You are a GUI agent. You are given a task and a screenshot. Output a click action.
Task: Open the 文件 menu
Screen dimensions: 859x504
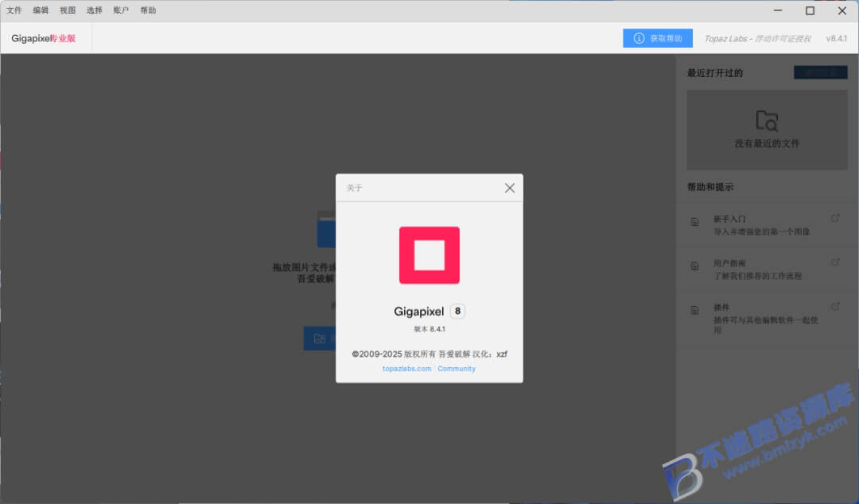pyautogui.click(x=14, y=10)
